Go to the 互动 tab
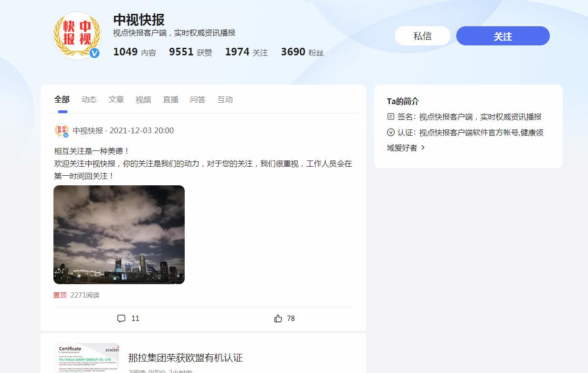588x373 pixels. pyautogui.click(x=225, y=99)
